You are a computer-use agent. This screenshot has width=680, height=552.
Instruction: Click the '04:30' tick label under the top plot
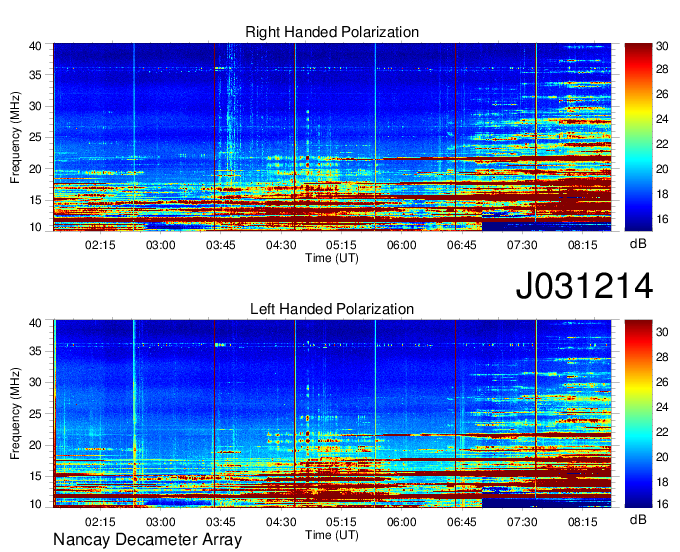click(x=281, y=245)
